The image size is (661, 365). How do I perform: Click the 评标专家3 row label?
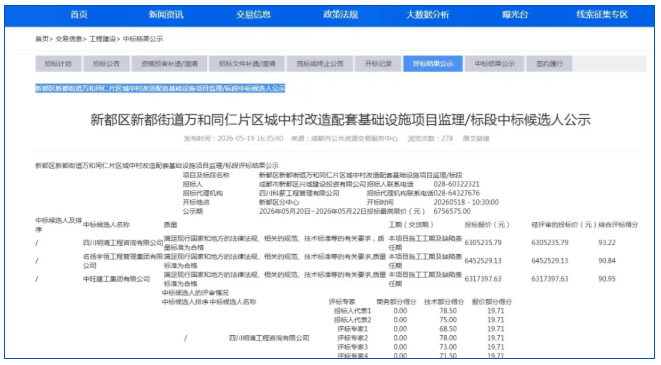(352, 347)
